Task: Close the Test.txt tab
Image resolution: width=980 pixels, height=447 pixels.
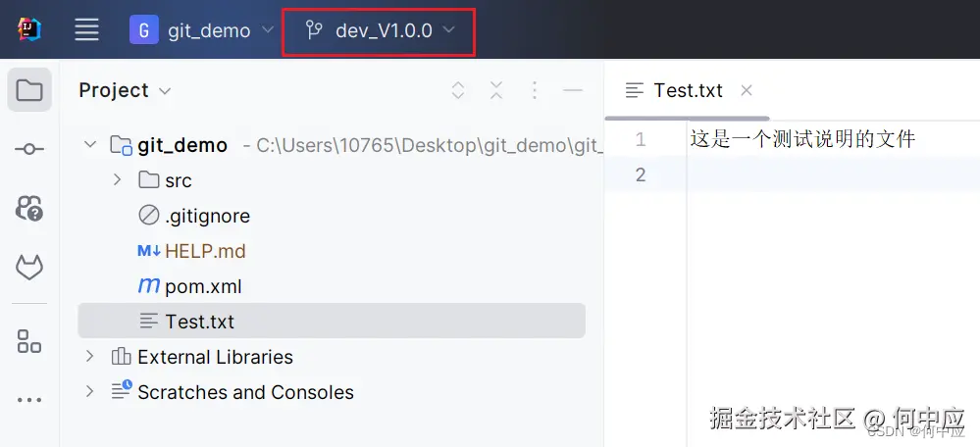Action: point(747,91)
